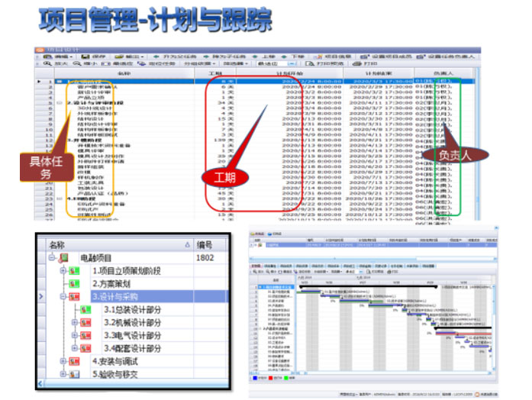
Task: Click the 电融项目 root project icon
Action: (x=63, y=258)
